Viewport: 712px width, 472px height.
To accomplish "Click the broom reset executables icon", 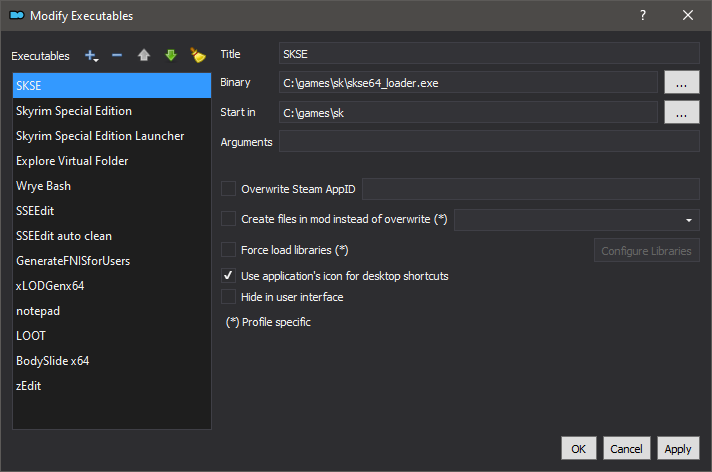I will (198, 55).
